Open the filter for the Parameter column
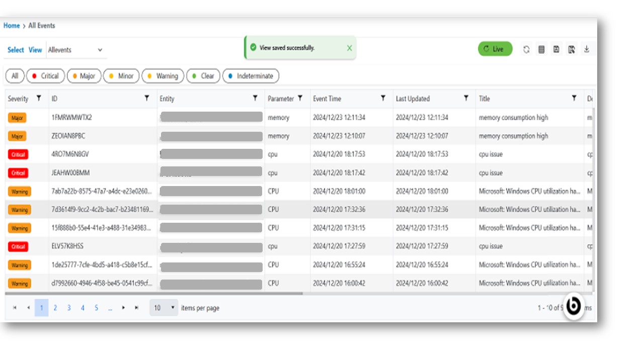The height and width of the screenshot is (362, 644). pyautogui.click(x=300, y=99)
